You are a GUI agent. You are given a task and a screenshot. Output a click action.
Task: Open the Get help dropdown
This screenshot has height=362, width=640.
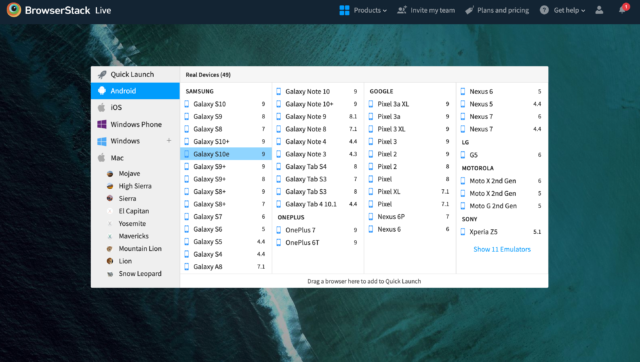click(x=562, y=10)
